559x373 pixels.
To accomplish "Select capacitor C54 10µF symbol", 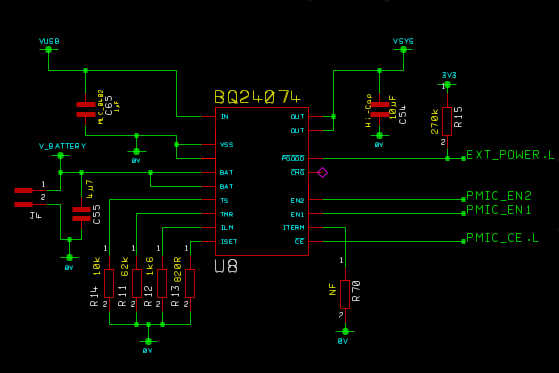I will [x=380, y=109].
